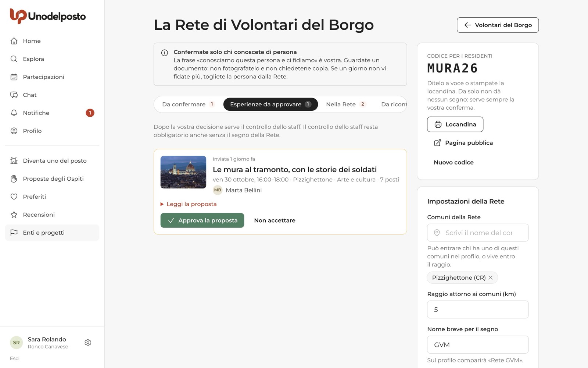Go back to Volontari del Borgo
The width and height of the screenshot is (588, 368).
click(498, 25)
